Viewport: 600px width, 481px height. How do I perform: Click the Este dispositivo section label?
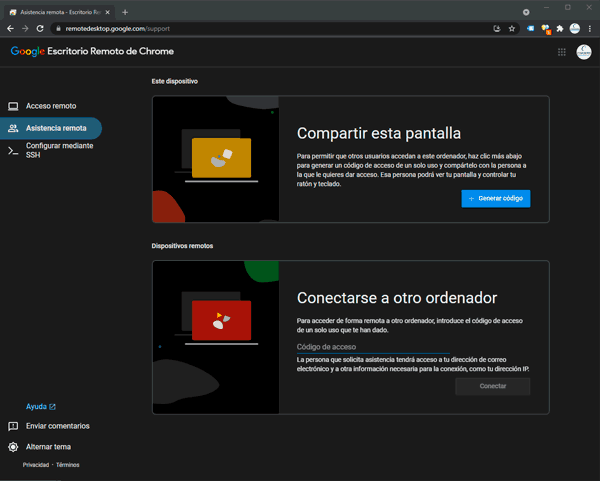[x=174, y=81]
